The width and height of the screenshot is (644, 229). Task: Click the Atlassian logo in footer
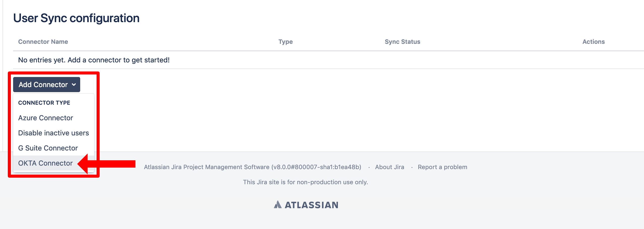[x=306, y=205]
